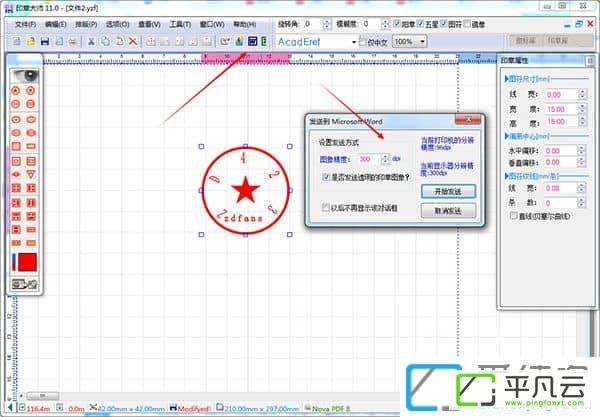Click the New file toolbar icon
The width and height of the screenshot is (600, 417).
(x=17, y=41)
